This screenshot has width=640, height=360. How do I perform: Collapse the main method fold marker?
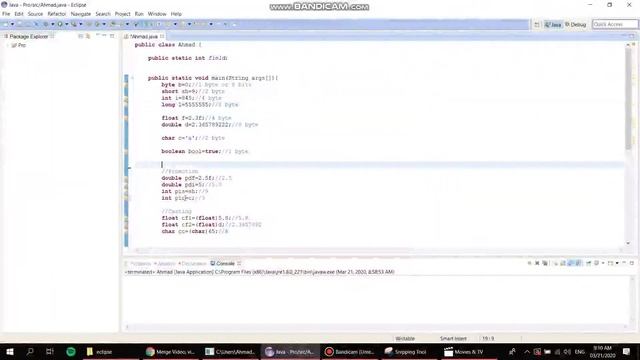[x=132, y=78]
